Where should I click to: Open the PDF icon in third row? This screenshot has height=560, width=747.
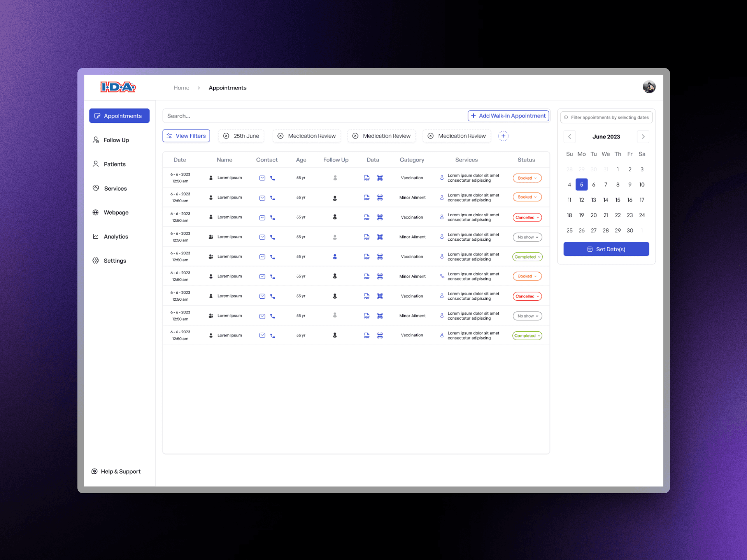(x=366, y=217)
